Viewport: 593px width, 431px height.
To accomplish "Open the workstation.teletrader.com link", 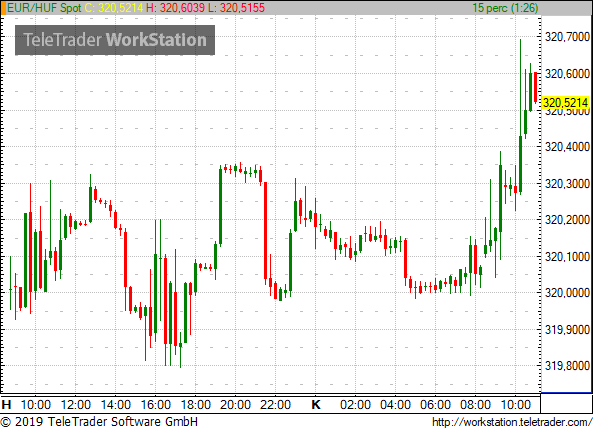I will [512, 422].
